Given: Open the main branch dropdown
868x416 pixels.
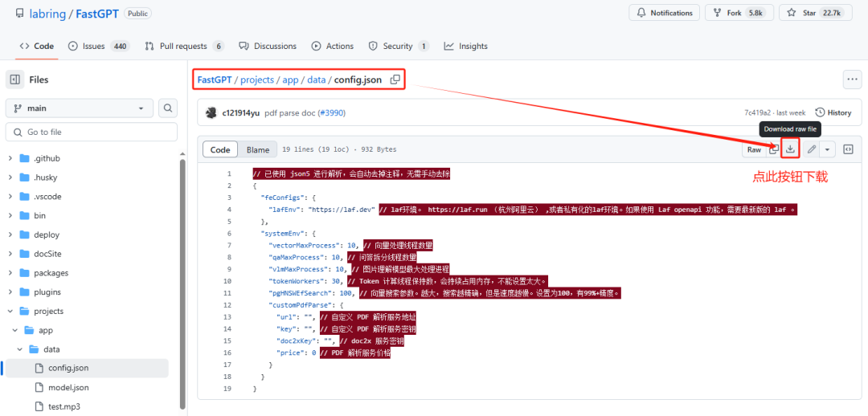Looking at the screenshot, I should click(79, 108).
